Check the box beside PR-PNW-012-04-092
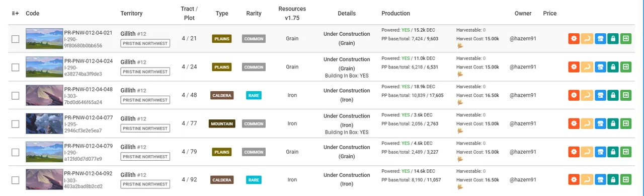The height and width of the screenshot is (196, 644). coord(16,180)
